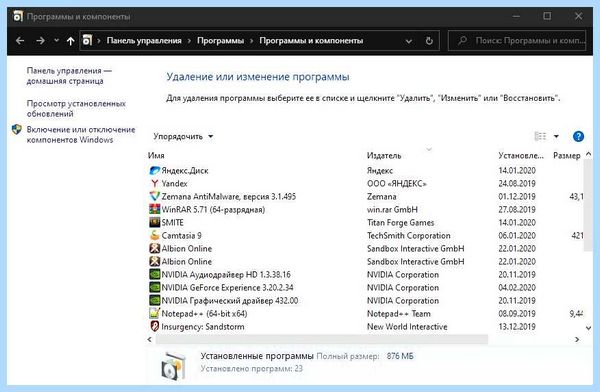The height and width of the screenshot is (392, 600).
Task: Select the NVIDIA GeForce Experience 3.20.2.34 entry
Action: [366, 288]
